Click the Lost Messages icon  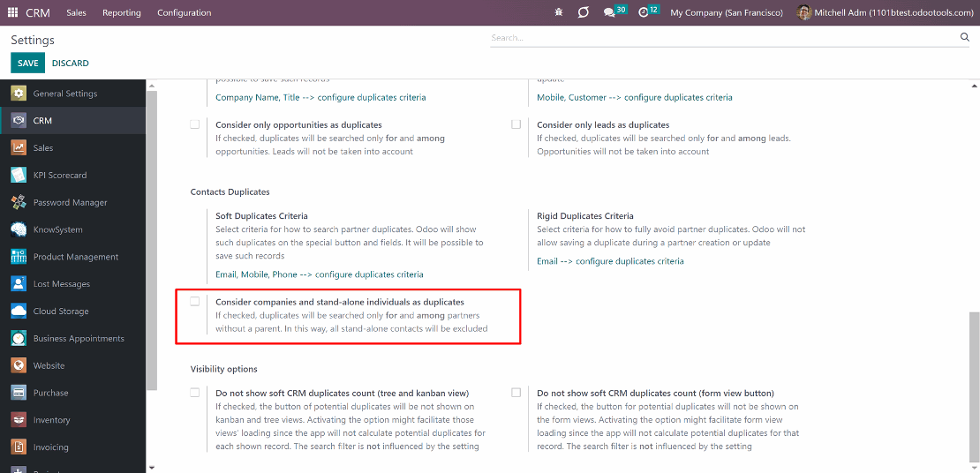pyautogui.click(x=19, y=283)
